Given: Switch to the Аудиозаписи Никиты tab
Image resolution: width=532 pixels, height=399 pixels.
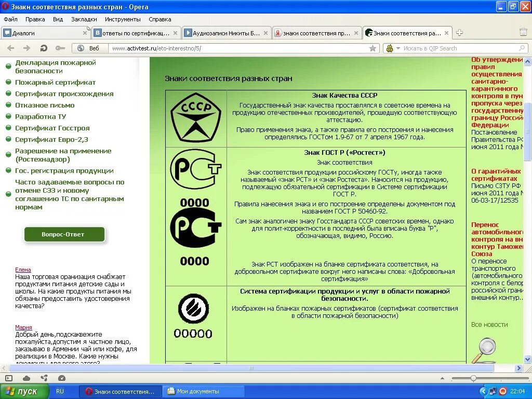Looking at the screenshot, I should point(227,33).
